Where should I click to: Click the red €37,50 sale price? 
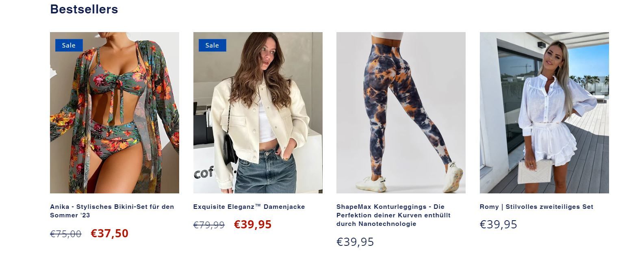pos(110,234)
